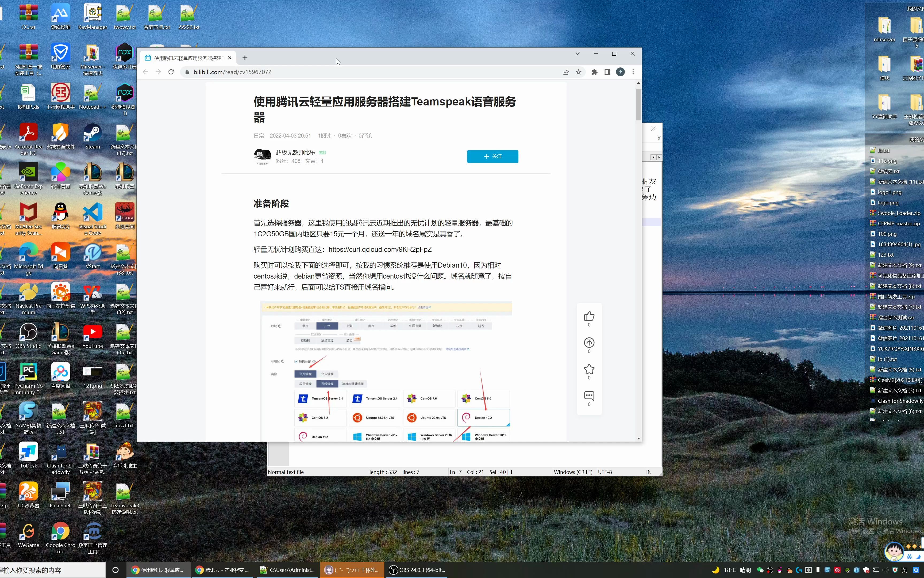Click the coin donation icon on article
The width and height of the screenshot is (924, 578).
(x=589, y=343)
